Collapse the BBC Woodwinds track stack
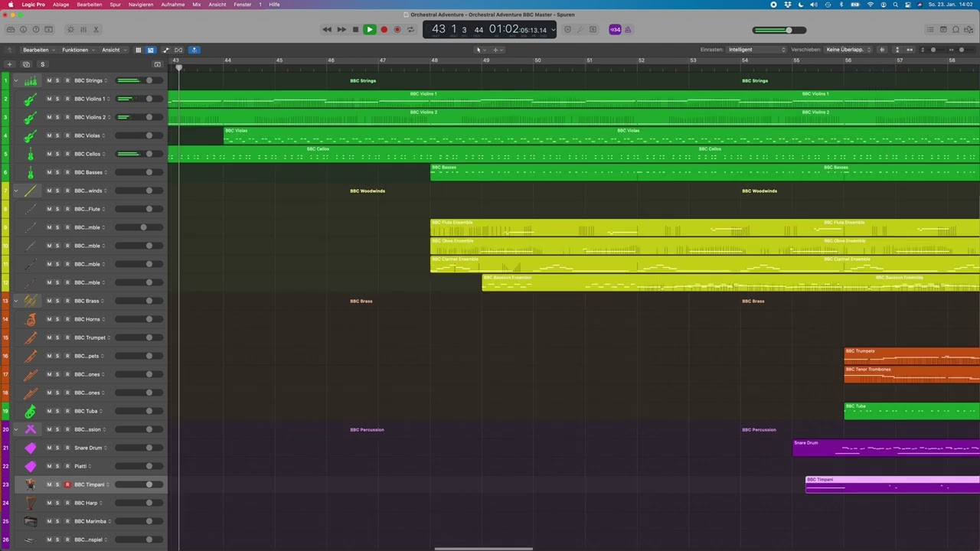The image size is (980, 551). pos(15,191)
